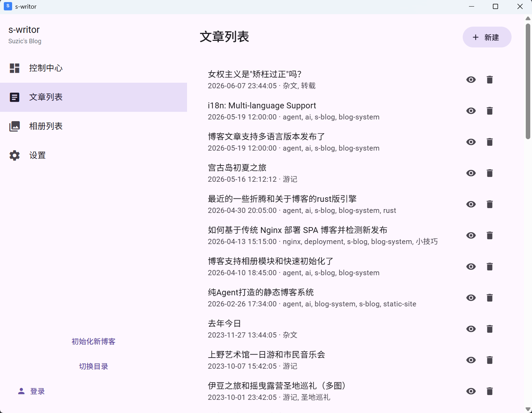Minimize the s-writor window
The image size is (532, 413).
471,7
